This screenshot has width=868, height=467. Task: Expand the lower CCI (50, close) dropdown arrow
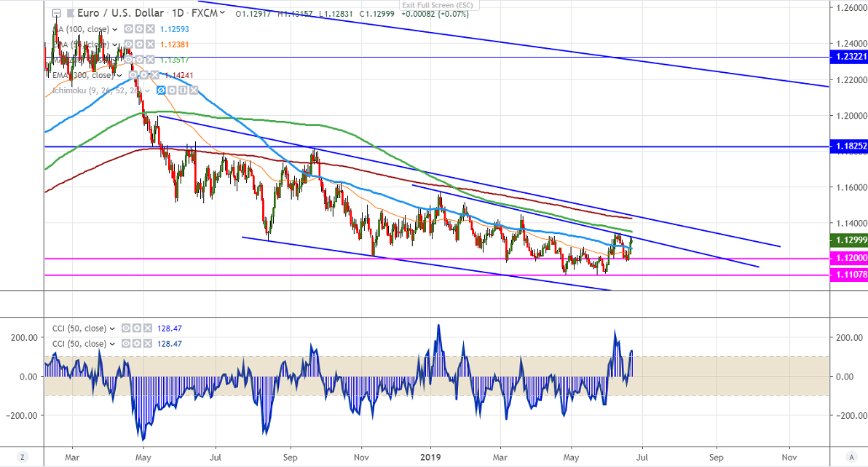(x=112, y=345)
